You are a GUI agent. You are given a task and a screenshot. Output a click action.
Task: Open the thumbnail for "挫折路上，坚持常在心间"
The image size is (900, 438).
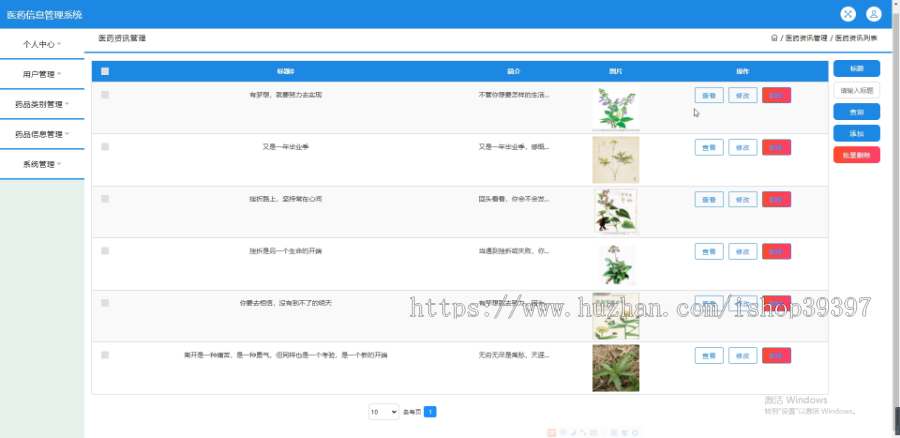(x=616, y=212)
